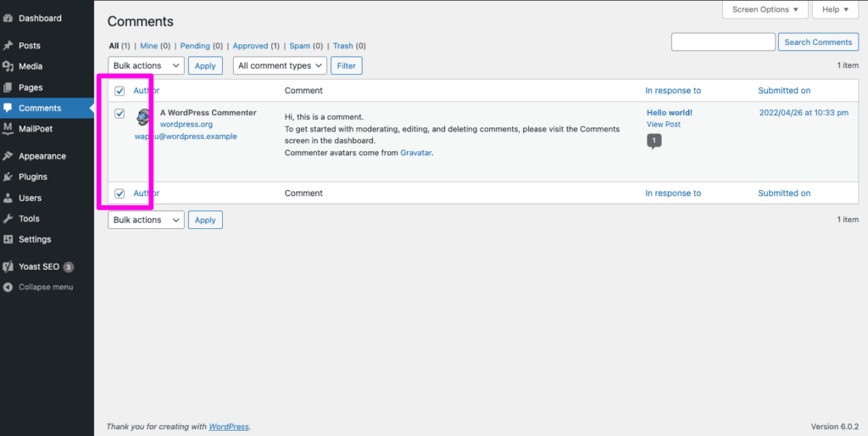The height and width of the screenshot is (436, 868).
Task: Click the Plugins plug icon
Action: (x=8, y=177)
